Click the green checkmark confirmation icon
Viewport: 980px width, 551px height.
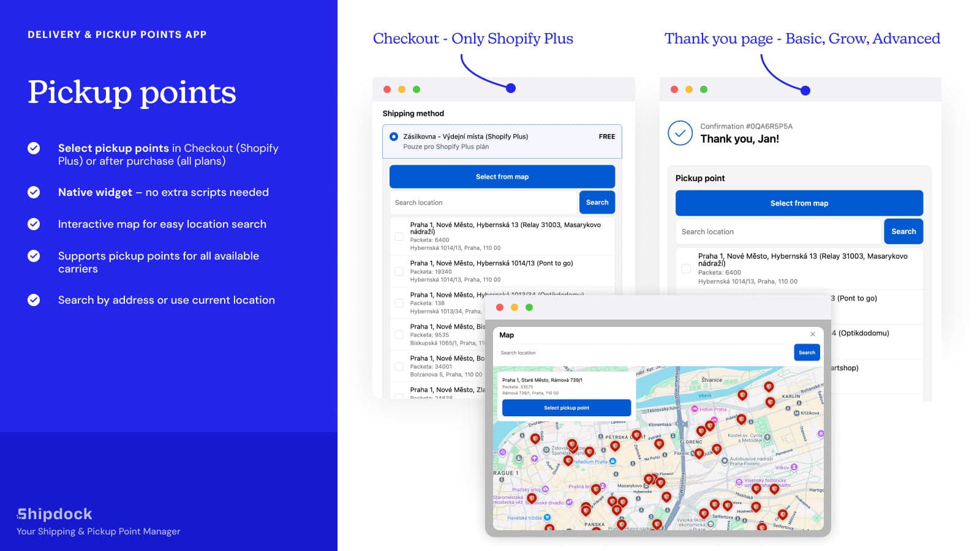coord(680,133)
